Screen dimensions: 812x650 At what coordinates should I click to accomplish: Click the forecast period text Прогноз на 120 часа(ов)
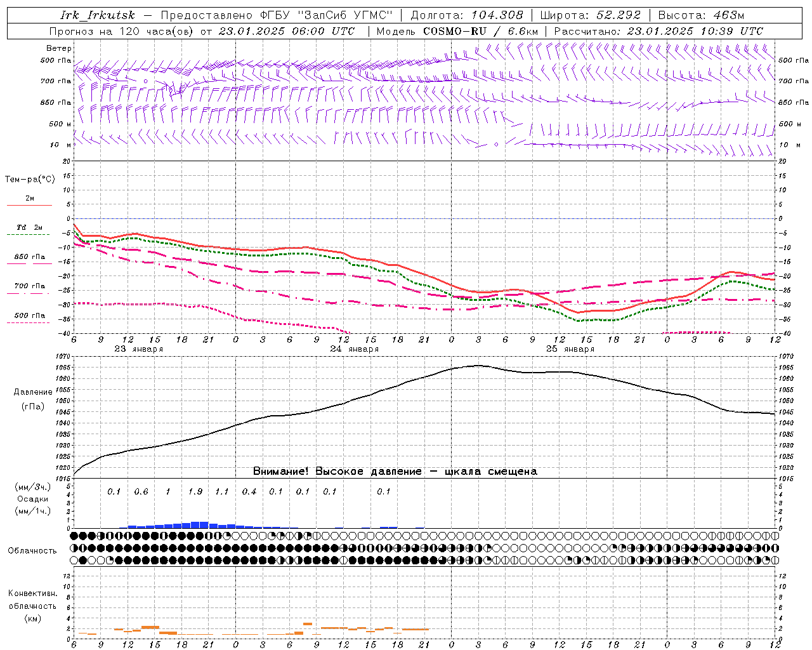[122, 31]
